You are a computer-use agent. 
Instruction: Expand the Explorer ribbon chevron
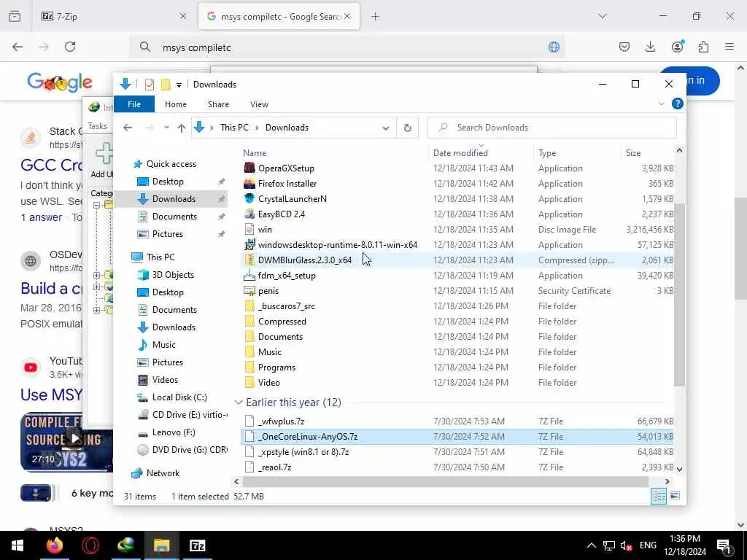click(x=661, y=104)
